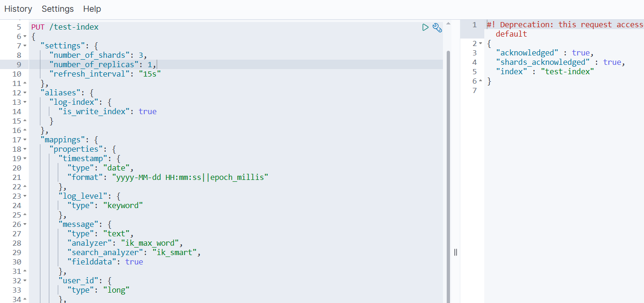
Task: Click the "ik_max_word" analyzer value
Action: (150, 243)
